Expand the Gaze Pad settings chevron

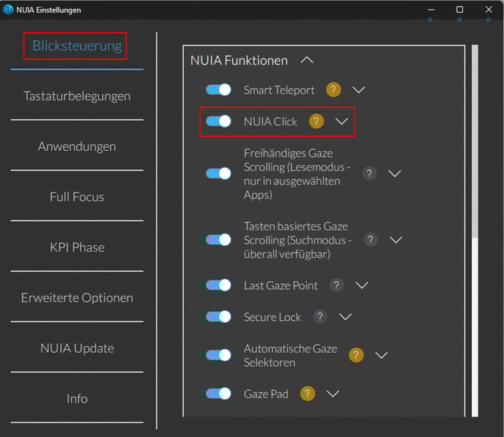[333, 394]
